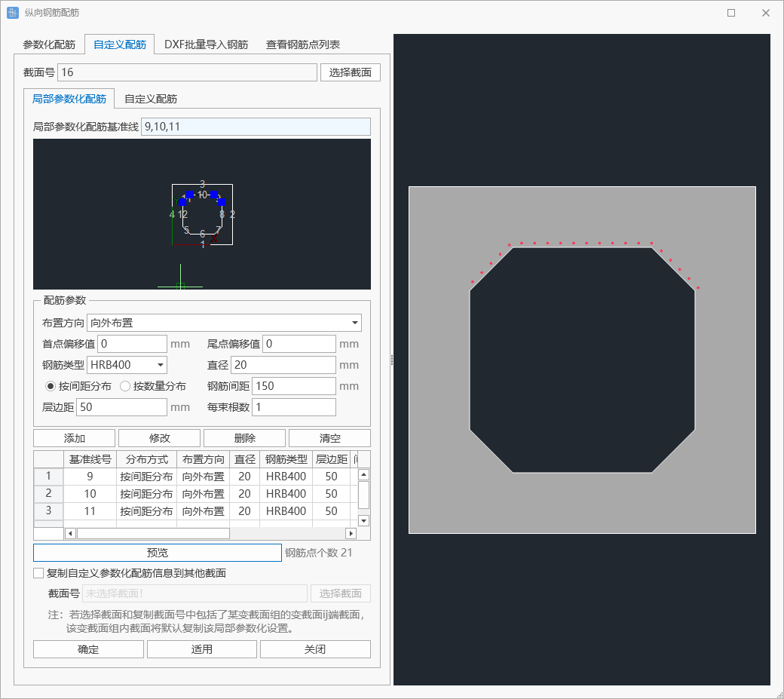The image size is (784, 699).
Task: Click 钢筋类型 column header
Action: (286, 459)
